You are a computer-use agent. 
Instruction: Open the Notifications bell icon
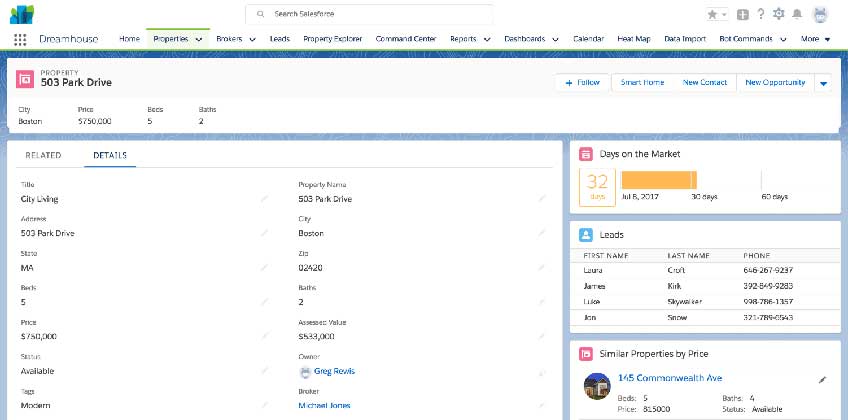click(x=797, y=15)
